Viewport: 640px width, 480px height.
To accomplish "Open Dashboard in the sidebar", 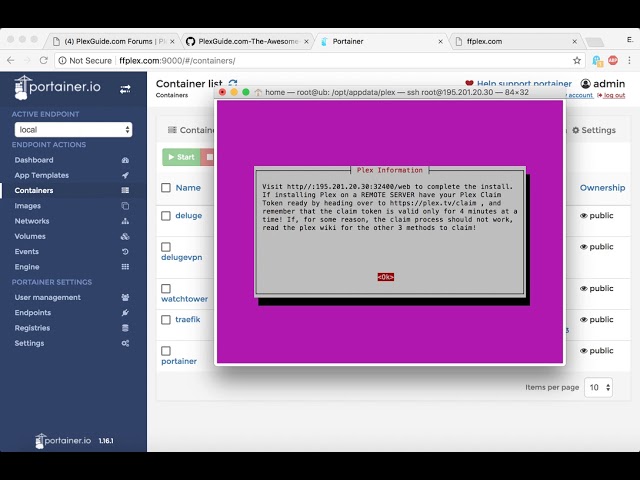I will [34, 160].
